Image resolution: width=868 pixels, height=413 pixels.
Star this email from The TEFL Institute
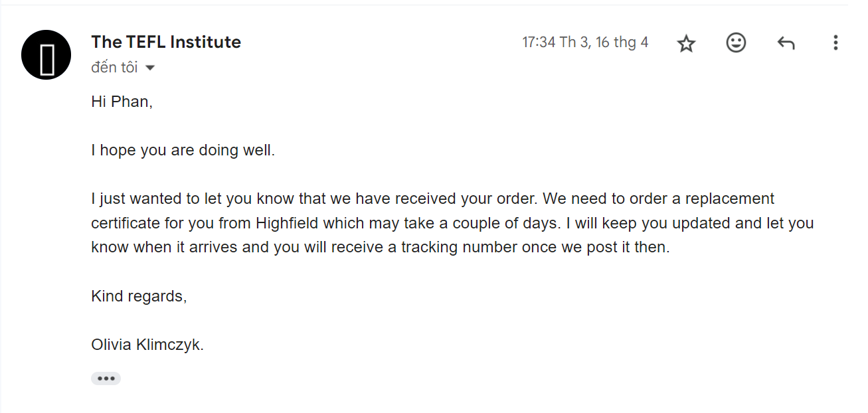point(686,44)
